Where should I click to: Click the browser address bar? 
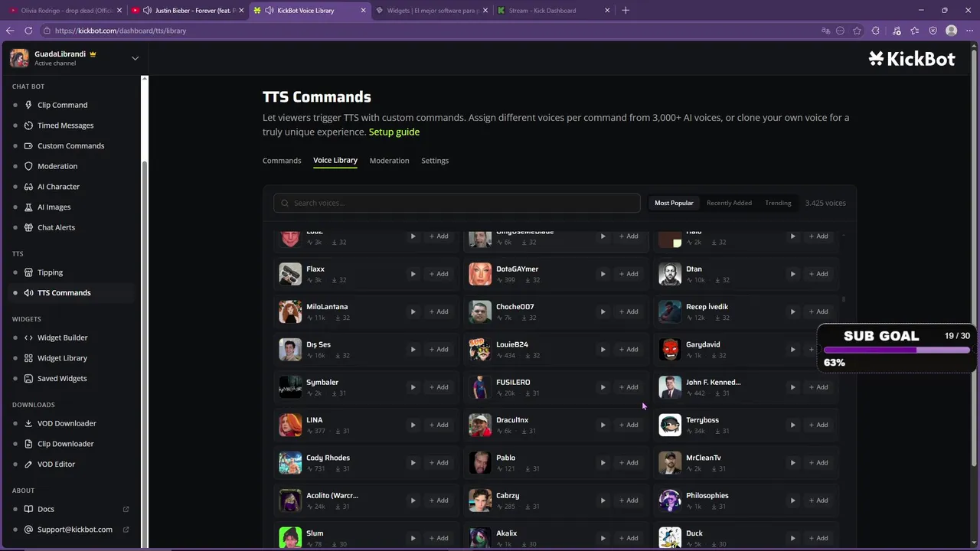pos(429,31)
